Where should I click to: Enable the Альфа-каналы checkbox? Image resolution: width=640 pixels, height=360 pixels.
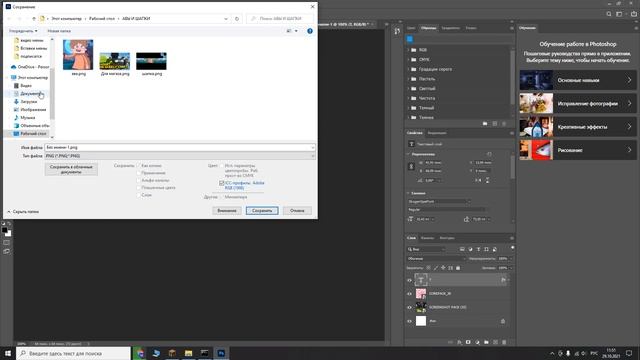coord(139,180)
